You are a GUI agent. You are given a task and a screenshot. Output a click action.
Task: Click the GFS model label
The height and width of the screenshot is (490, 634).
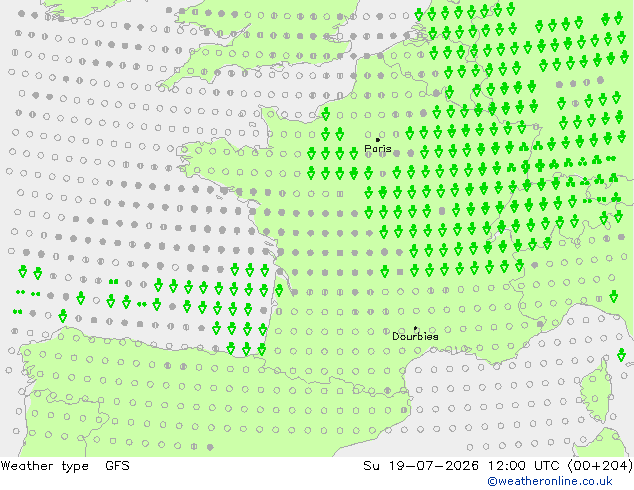tap(117, 466)
